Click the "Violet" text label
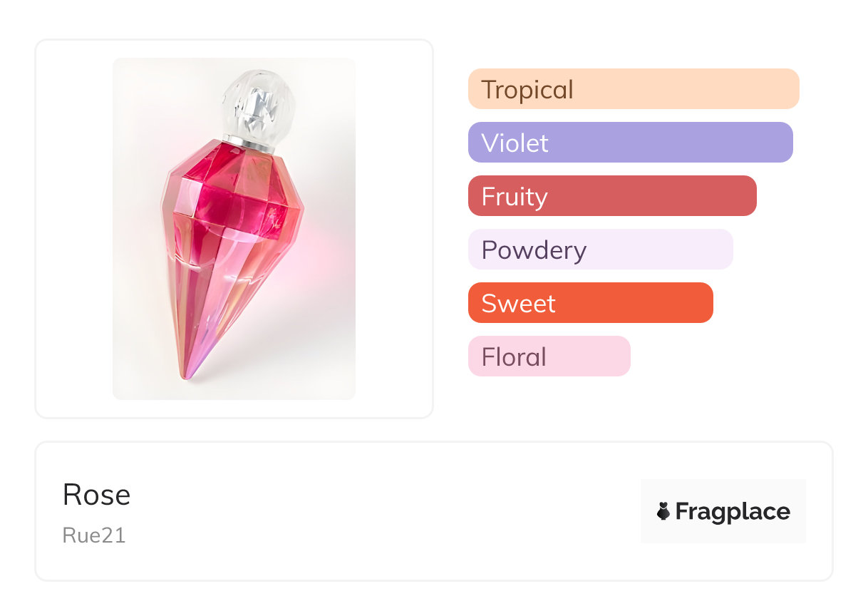This screenshot has height=616, width=868. tap(515, 143)
